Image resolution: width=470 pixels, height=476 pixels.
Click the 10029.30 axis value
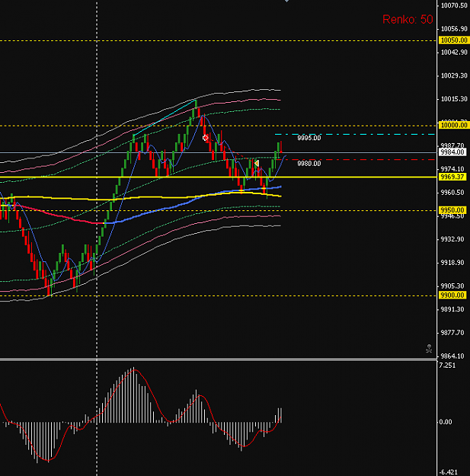click(454, 75)
